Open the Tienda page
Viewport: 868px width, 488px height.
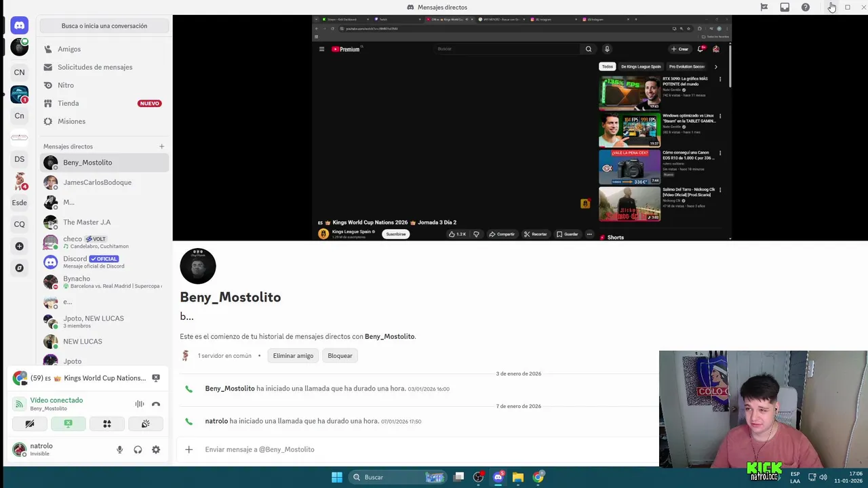tap(104, 103)
